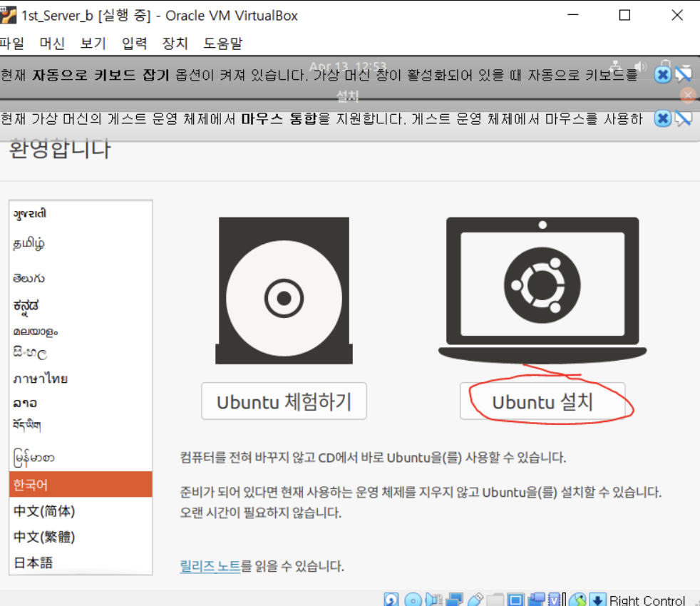Viewport: 700px width, 606px height.
Task: Click the Ubuntu 체험하기 button
Action: 284,401
